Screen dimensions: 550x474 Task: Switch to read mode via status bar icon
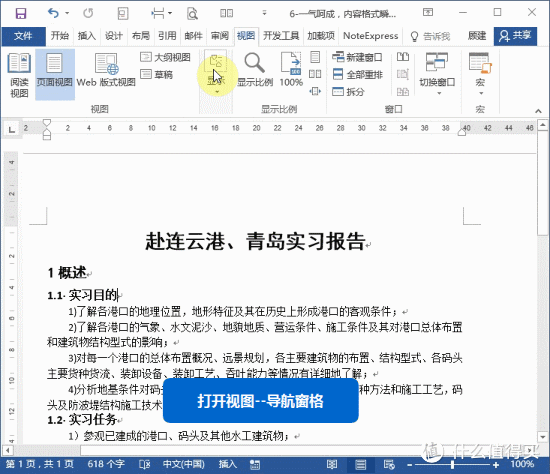[331, 465]
